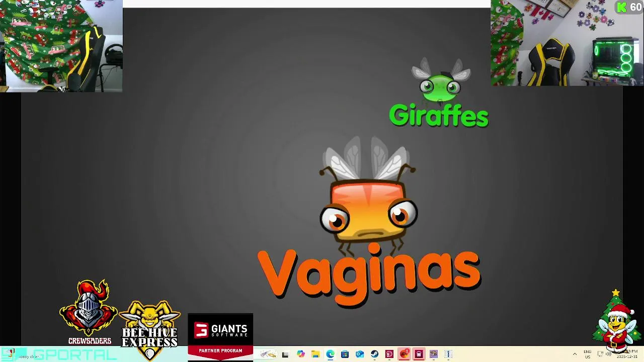Show hidden system tray icons
Screen dimensions: 644x362
point(575,354)
